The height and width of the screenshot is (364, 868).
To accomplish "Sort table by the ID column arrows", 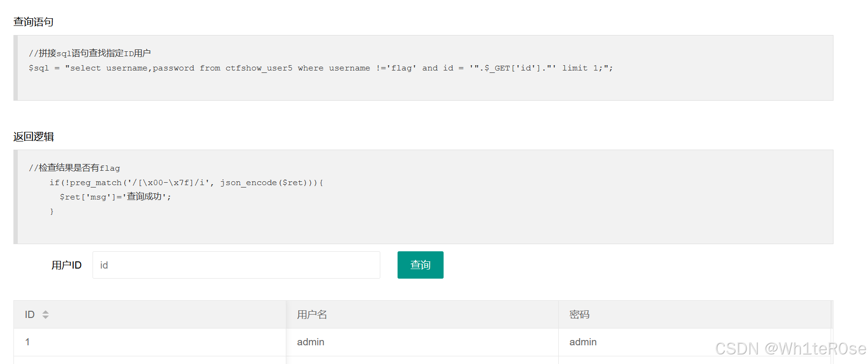I will pyautogui.click(x=46, y=315).
